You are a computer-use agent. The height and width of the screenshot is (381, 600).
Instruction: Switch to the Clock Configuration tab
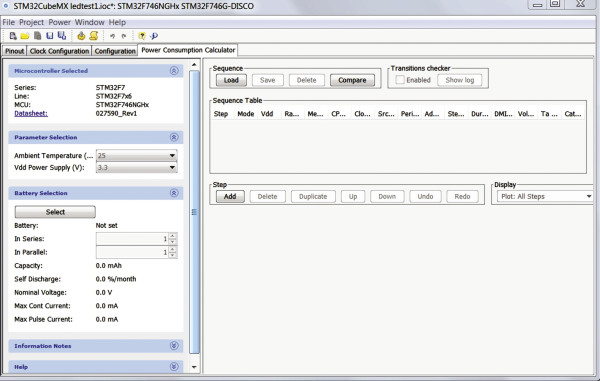tap(59, 51)
